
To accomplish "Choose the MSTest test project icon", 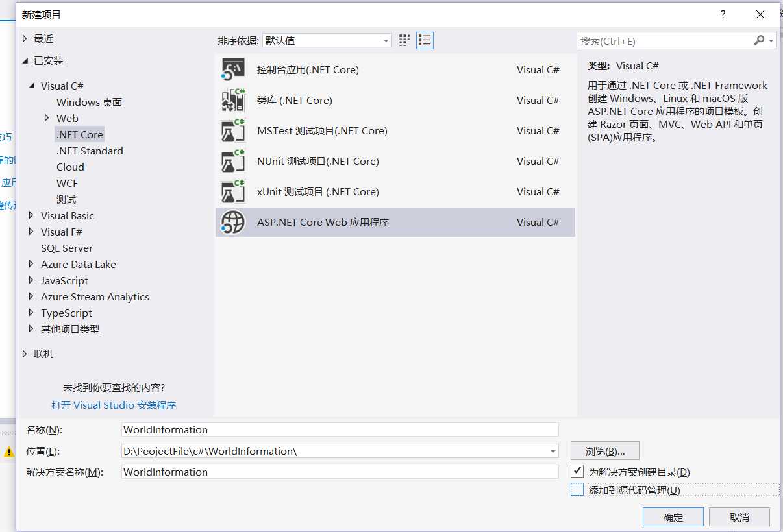I will (x=233, y=130).
